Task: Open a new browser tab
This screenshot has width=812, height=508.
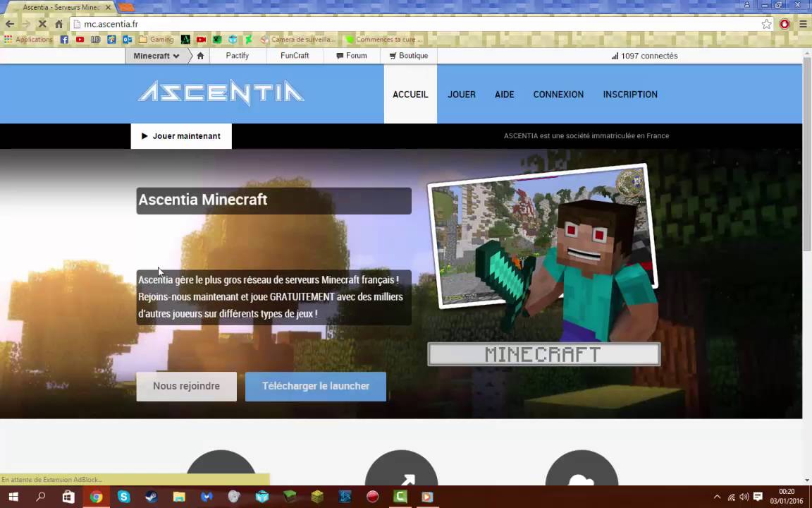Action: coord(126,7)
